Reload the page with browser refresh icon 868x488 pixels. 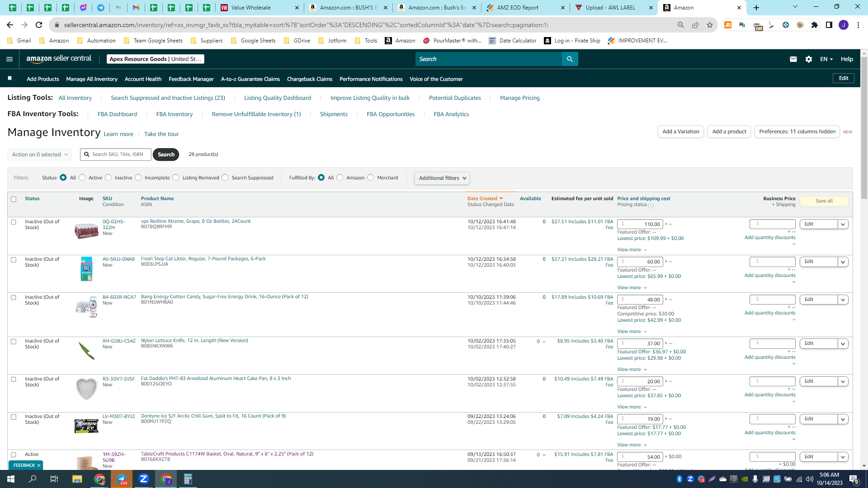tap(39, 25)
